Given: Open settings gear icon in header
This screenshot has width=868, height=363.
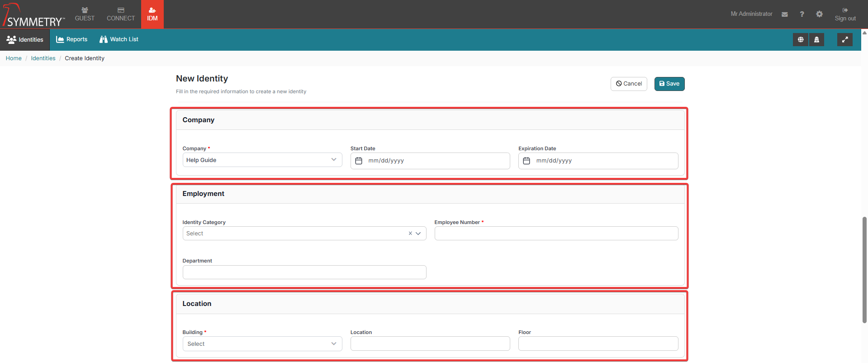Looking at the screenshot, I should click(819, 14).
